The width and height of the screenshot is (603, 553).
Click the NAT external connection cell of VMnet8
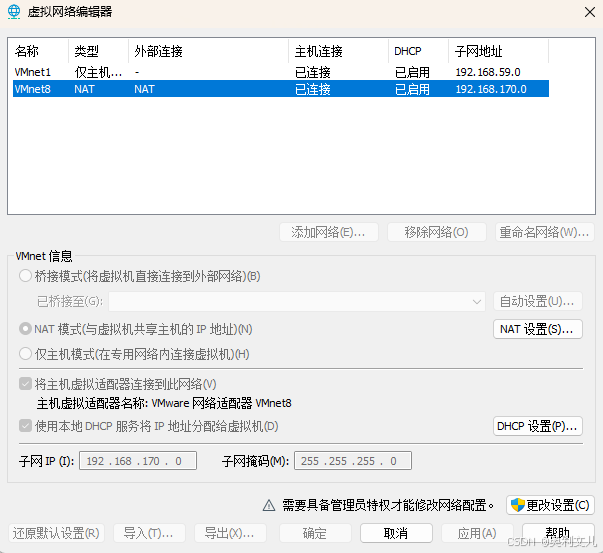click(x=144, y=89)
